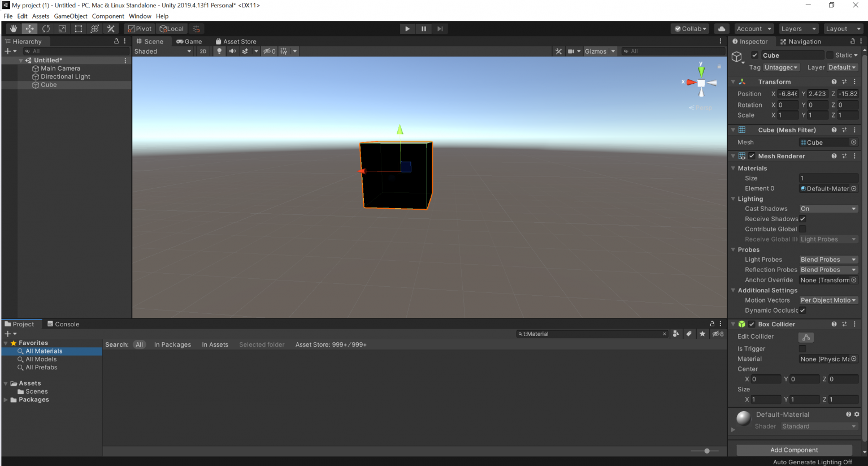
Task: Click the Edit Collider button
Action: coord(806,336)
